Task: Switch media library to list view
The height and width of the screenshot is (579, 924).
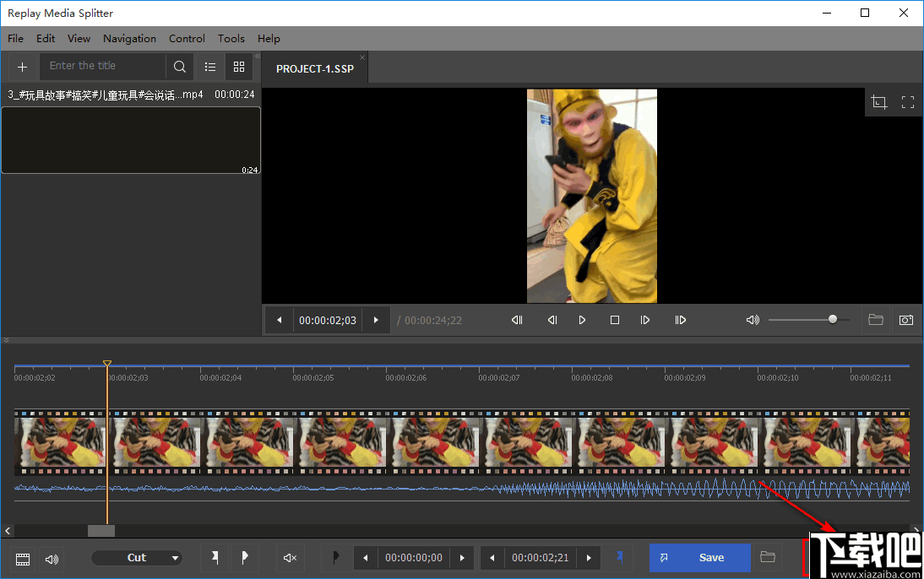Action: click(x=210, y=67)
